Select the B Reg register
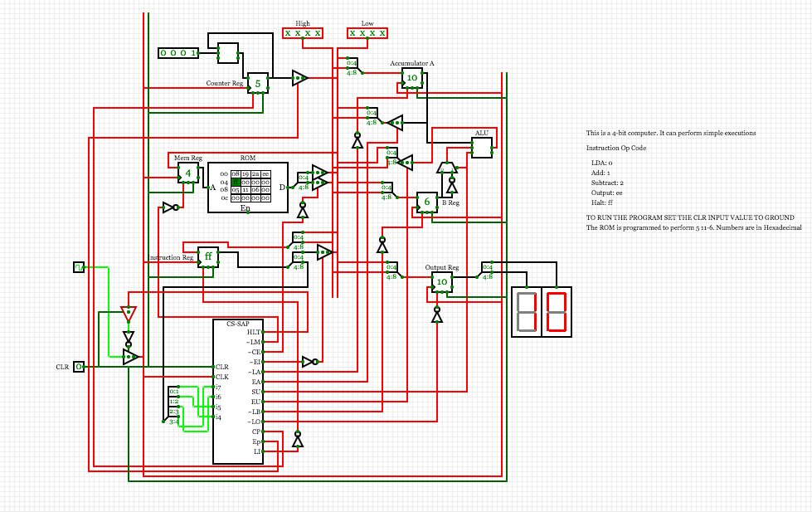 (427, 202)
